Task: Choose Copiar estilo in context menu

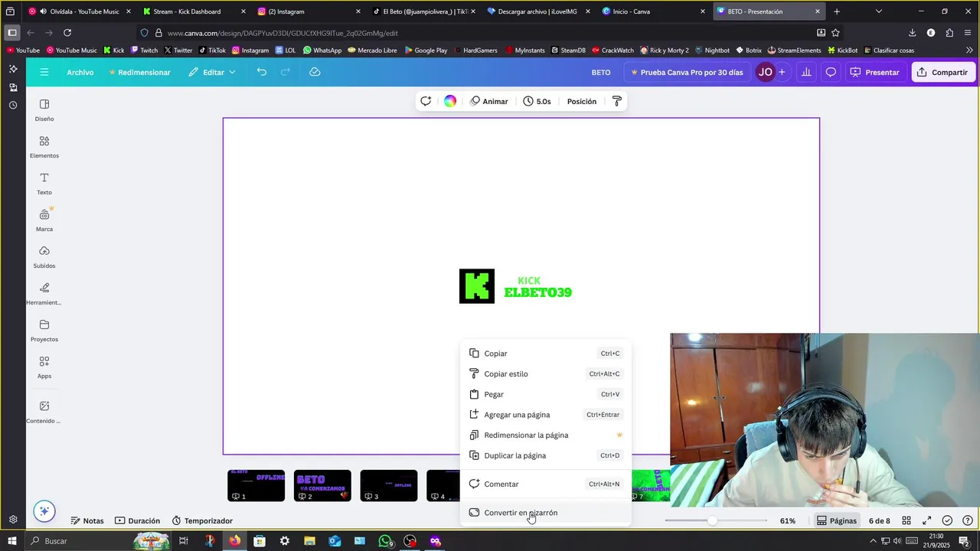Action: [x=545, y=373]
